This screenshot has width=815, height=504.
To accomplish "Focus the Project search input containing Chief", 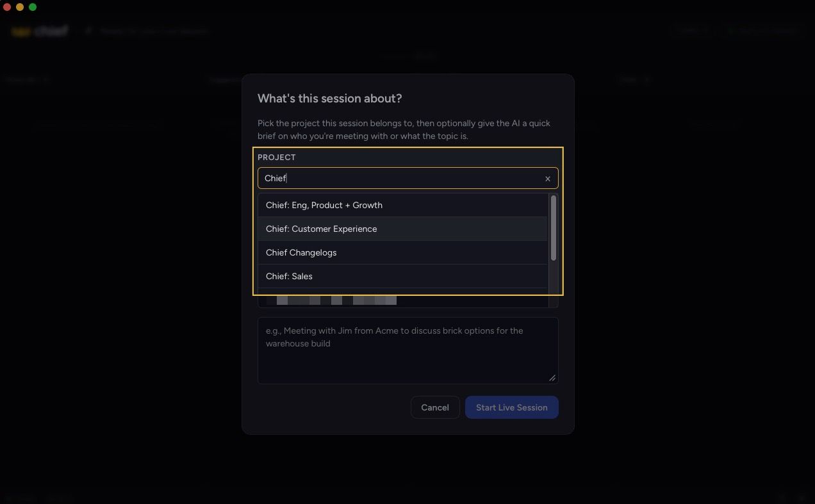I will click(401, 178).
